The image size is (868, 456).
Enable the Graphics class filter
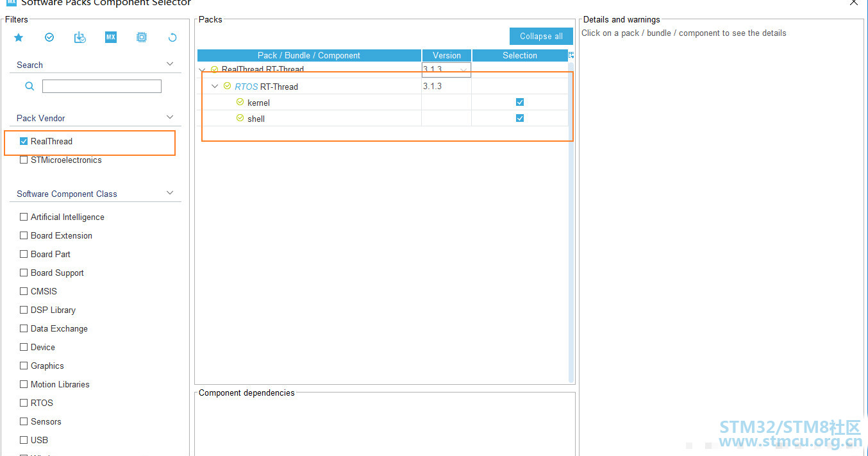pos(24,366)
